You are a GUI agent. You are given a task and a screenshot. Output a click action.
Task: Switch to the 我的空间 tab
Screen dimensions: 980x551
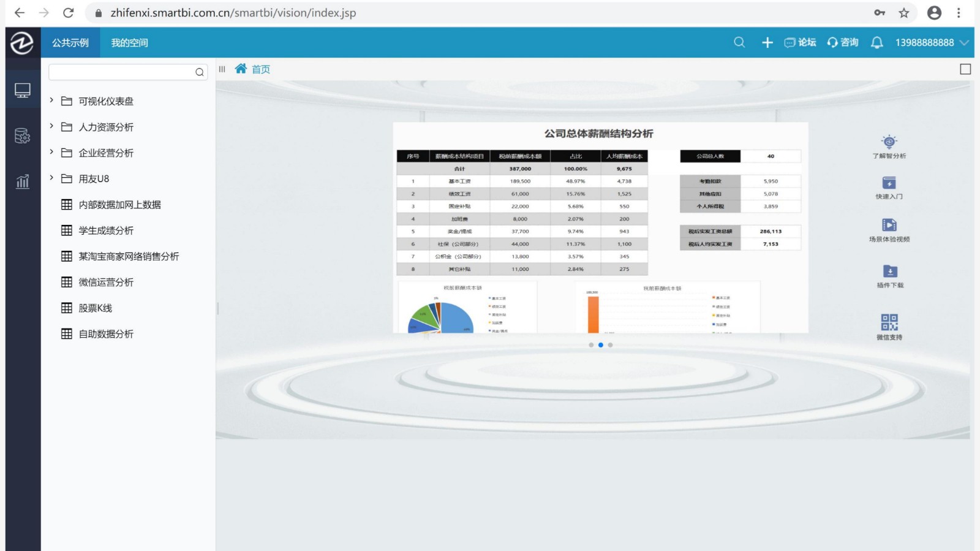[x=129, y=43]
